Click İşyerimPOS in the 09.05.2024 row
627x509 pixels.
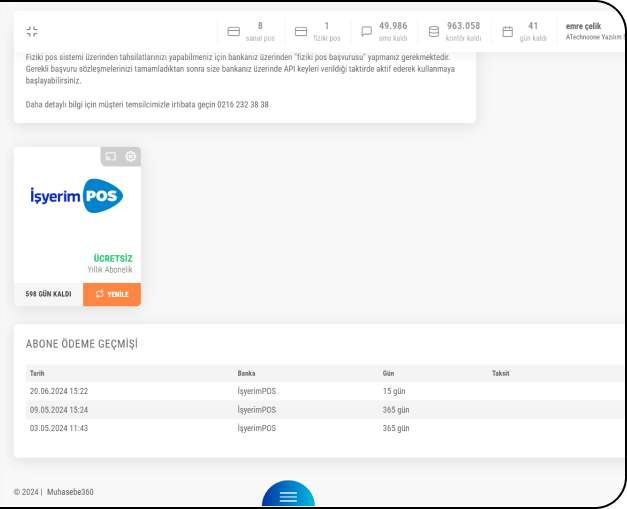(257, 410)
